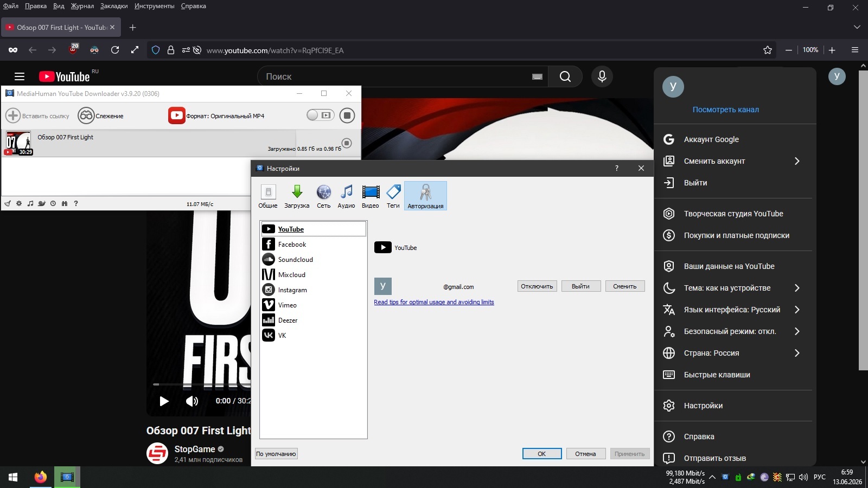Click the Вставить ссылку plus icon in MediaHuman

pyautogui.click(x=13, y=115)
